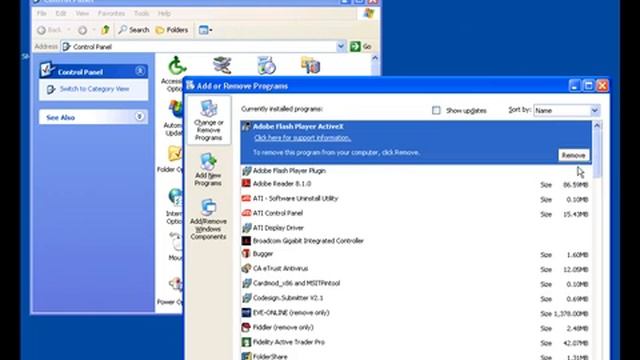Click the ATI Software Uninstall Utility icon
640x360 pixels.
246,198
